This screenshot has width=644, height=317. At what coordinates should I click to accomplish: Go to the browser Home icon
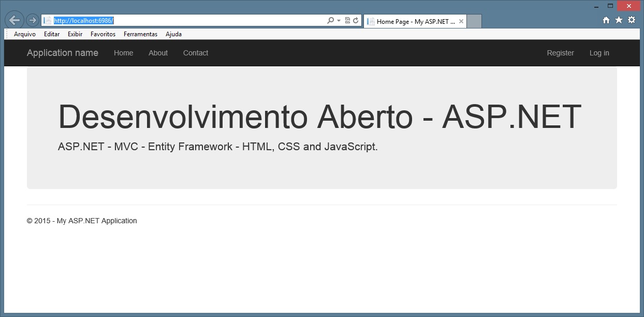coord(606,20)
